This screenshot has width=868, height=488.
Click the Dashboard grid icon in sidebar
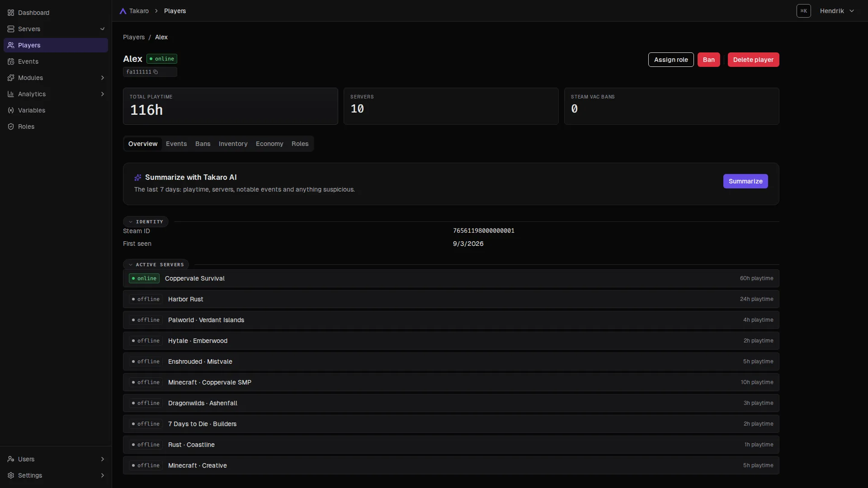point(11,13)
